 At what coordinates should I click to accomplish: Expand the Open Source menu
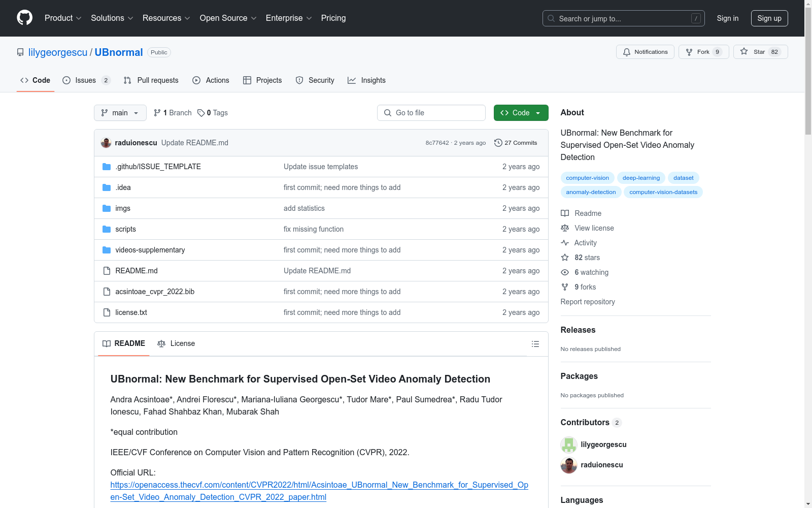[x=228, y=18]
